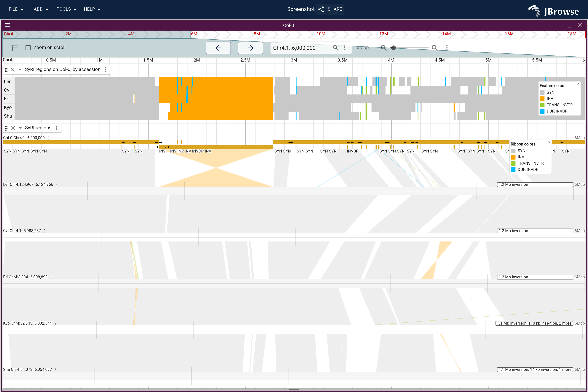
Task: Click Sha's 1.1 Mb inversion, 14 kb inversion label
Action: 535,369
